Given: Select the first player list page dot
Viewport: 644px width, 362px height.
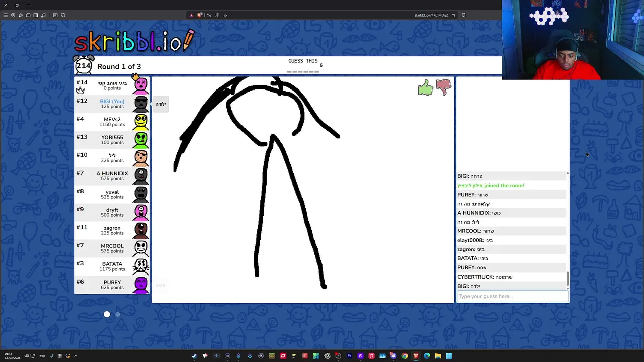Looking at the screenshot, I should (107, 314).
